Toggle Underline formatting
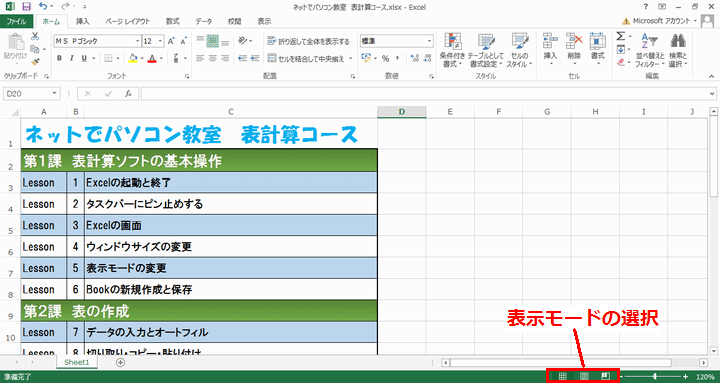Viewport: 720px width, 383px height. pos(84,58)
